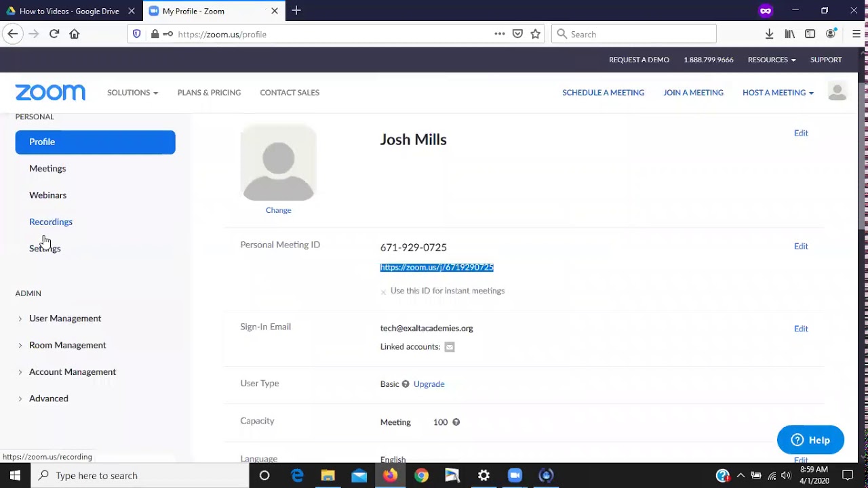The image size is (868, 488).
Task: Expand Solutions dropdown
Action: coord(132,92)
